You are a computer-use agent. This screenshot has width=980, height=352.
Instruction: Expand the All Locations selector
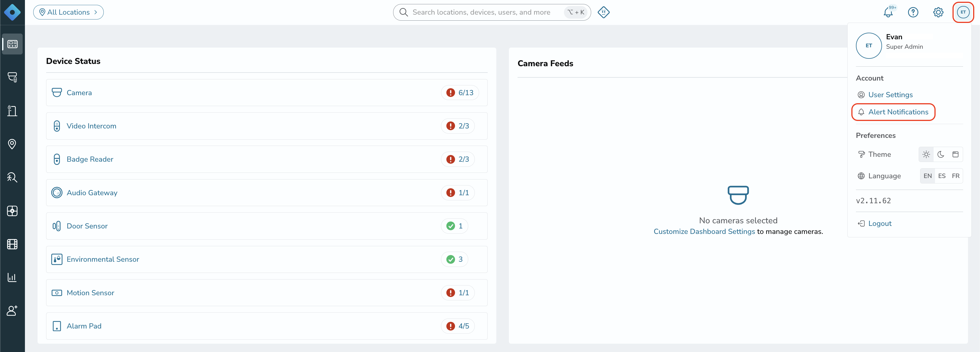[68, 12]
